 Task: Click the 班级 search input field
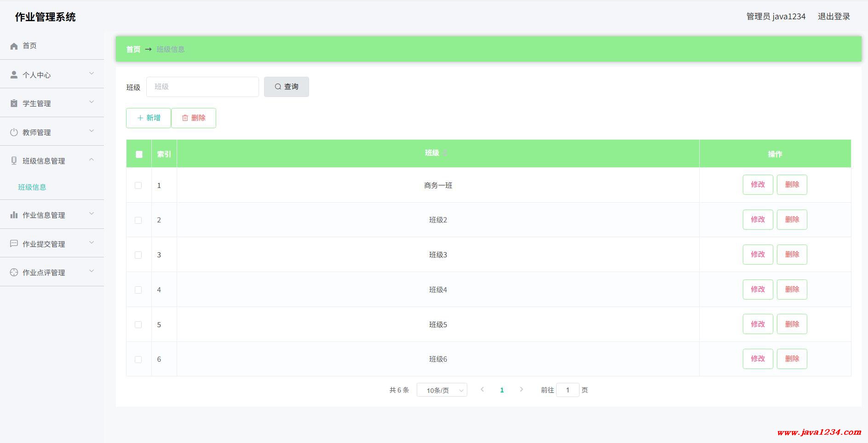pyautogui.click(x=202, y=87)
